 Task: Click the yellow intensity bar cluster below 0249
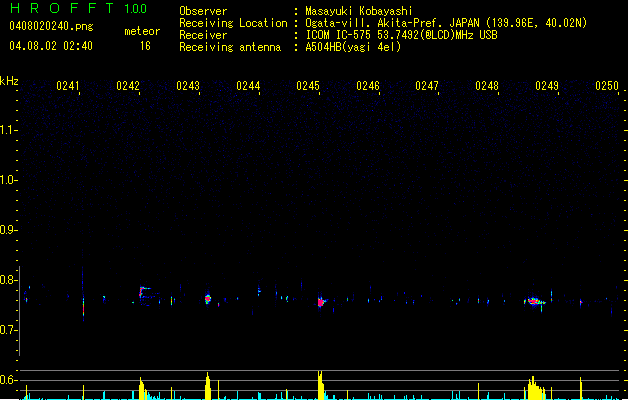[535, 388]
